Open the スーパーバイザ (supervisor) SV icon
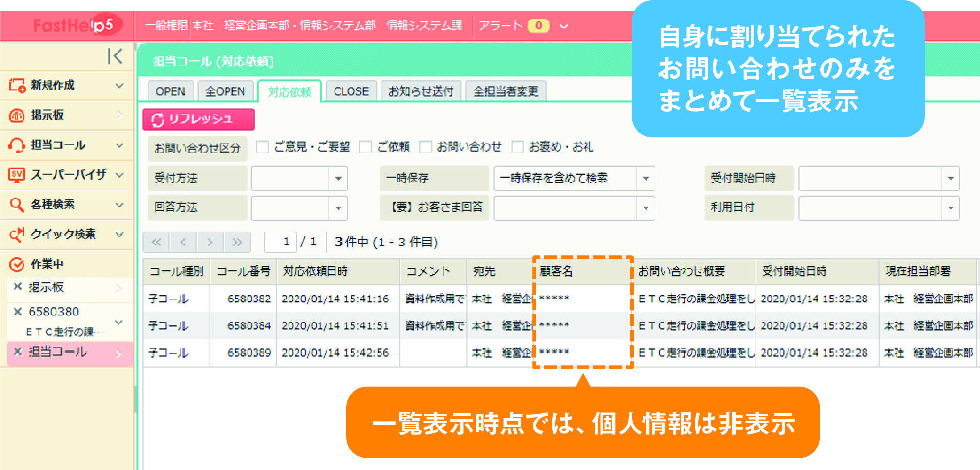980x470 pixels. coord(16,175)
